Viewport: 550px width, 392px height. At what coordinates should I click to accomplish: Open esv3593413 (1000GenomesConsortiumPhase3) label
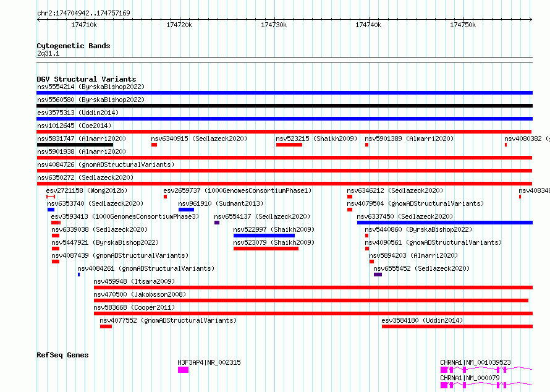point(125,216)
